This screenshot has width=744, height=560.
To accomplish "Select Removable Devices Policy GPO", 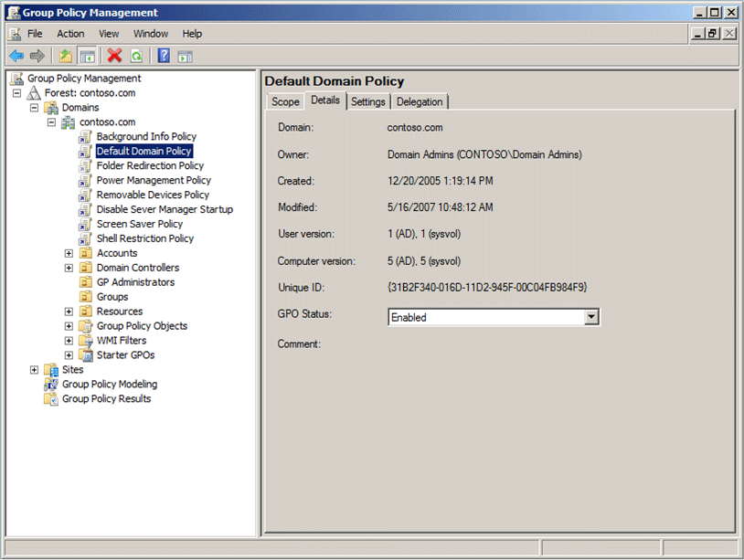I will (153, 195).
